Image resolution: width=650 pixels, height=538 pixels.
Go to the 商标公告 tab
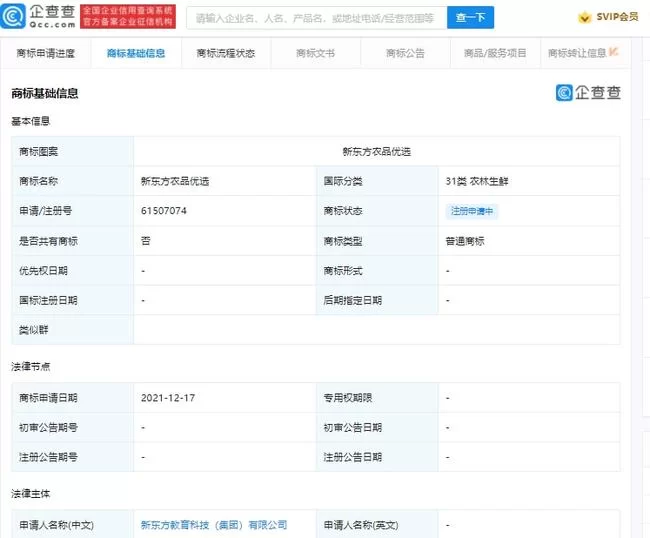point(405,53)
